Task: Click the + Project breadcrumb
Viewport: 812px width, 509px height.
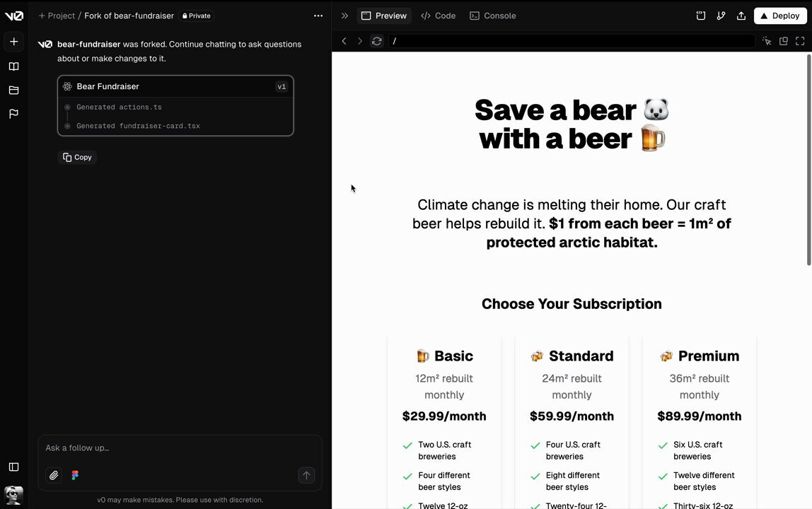Action: [57, 16]
